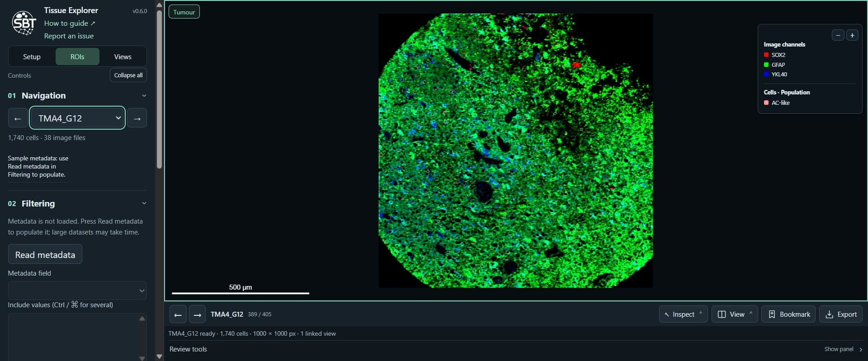Click the '389 / 405' counter text

click(x=259, y=314)
